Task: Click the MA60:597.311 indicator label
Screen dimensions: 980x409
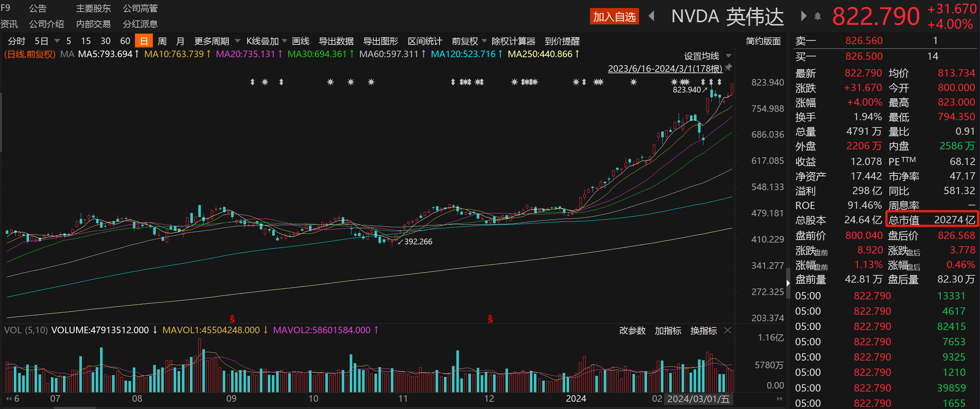Action: 392,54
